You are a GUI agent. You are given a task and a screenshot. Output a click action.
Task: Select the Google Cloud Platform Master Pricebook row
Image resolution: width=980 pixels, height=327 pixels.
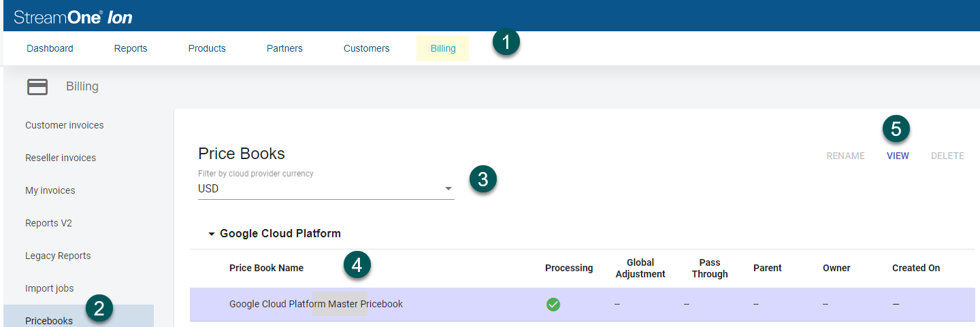point(582,304)
